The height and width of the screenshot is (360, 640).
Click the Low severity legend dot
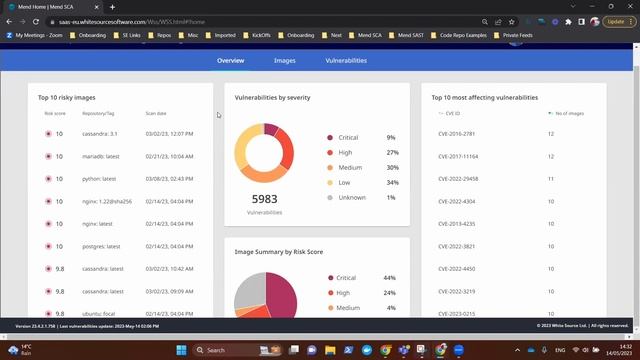[330, 182]
